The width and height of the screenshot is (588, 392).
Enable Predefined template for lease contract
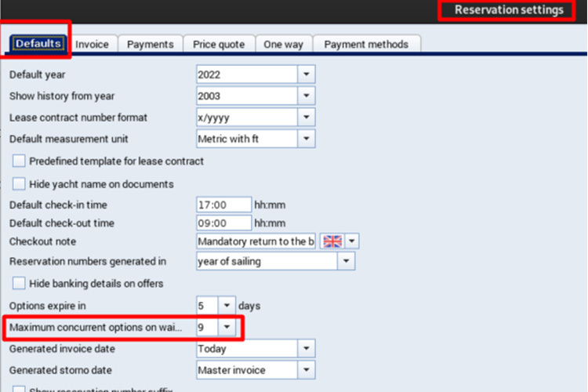pyautogui.click(x=19, y=161)
